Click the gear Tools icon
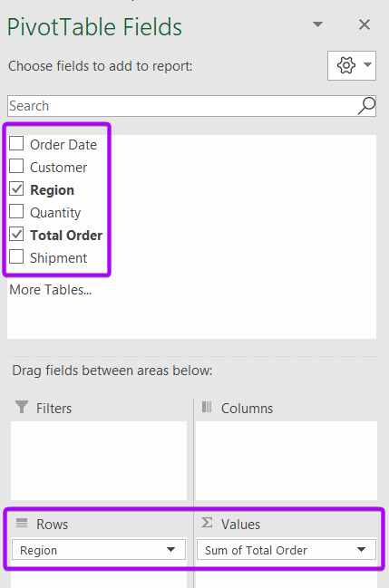This screenshot has width=389, height=588. coord(345,65)
